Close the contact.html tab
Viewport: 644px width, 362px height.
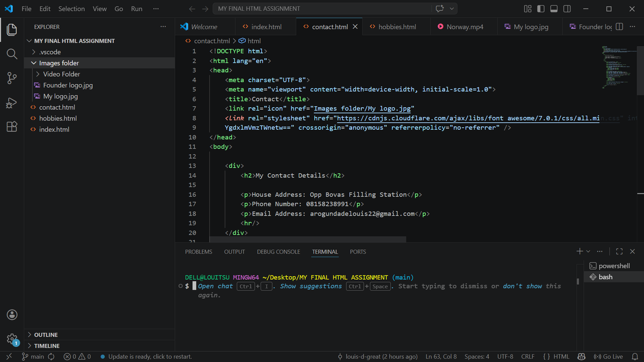pyautogui.click(x=355, y=27)
